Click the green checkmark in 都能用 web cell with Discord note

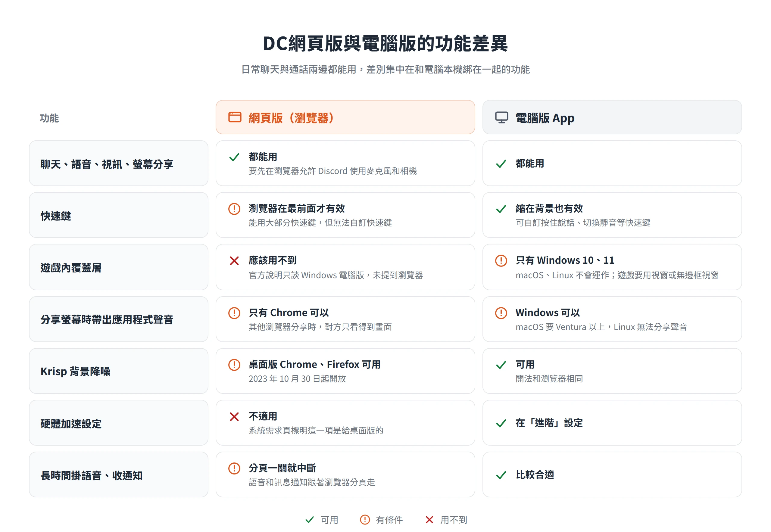click(234, 157)
